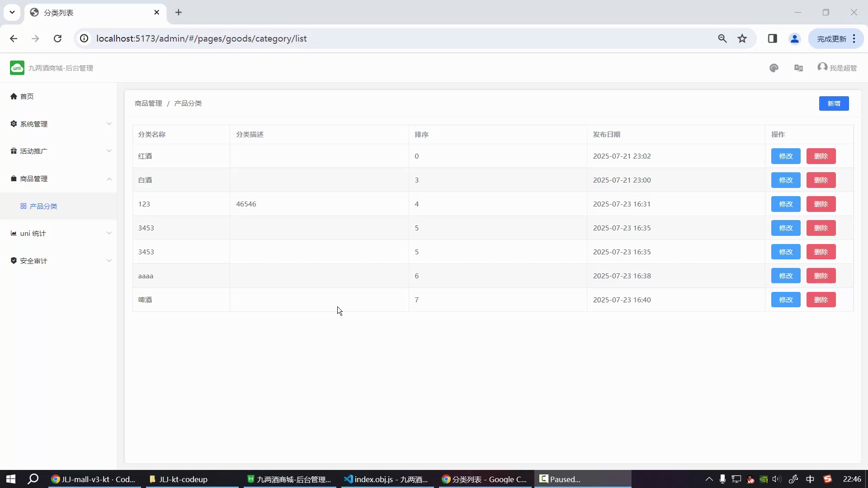868x488 pixels.
Task: Delete the 啤酒 category row
Action: point(821,300)
